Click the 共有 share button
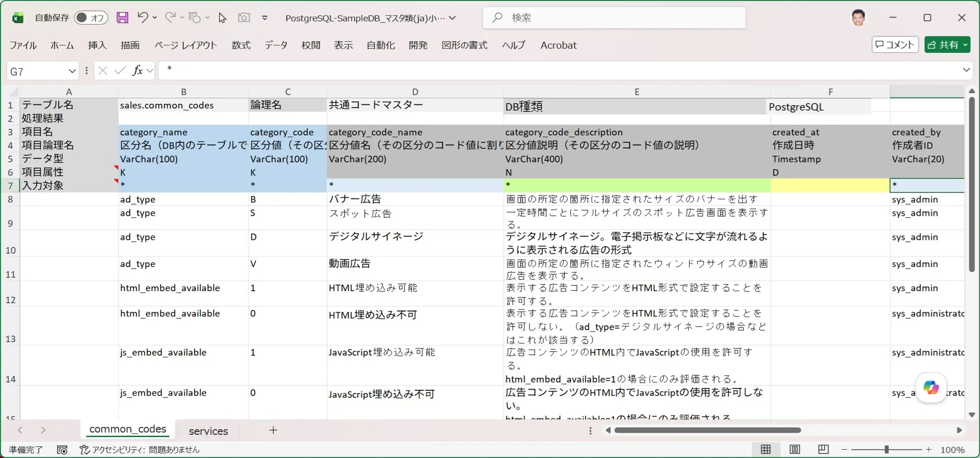The height and width of the screenshot is (458, 980). pyautogui.click(x=947, y=45)
